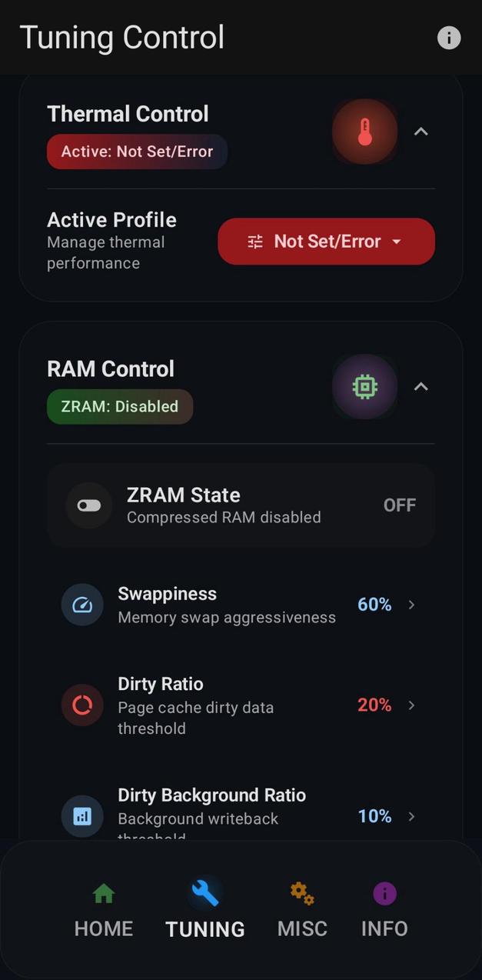Screen dimensions: 482x980
Task: Adjust the Dirty Ratio 20% value
Action: pyautogui.click(x=374, y=705)
